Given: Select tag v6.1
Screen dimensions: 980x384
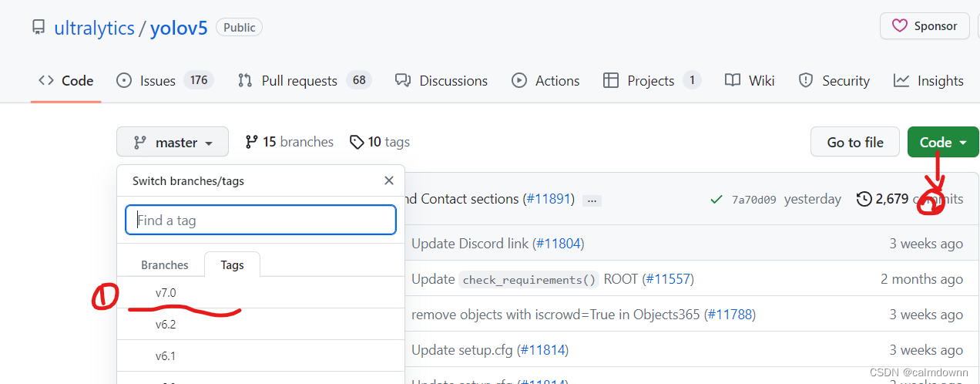Looking at the screenshot, I should pos(260,356).
